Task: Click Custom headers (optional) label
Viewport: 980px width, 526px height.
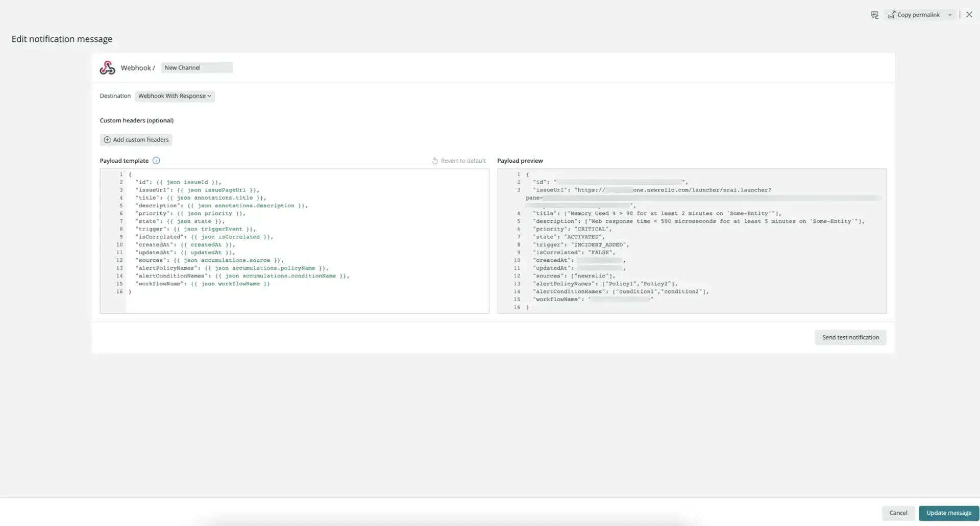Action: click(137, 120)
